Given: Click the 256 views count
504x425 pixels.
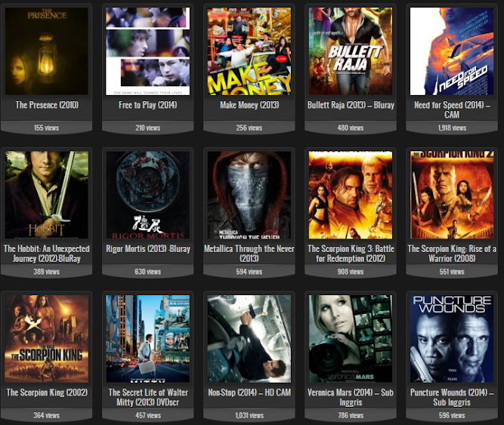Looking at the screenshot, I should [249, 128].
